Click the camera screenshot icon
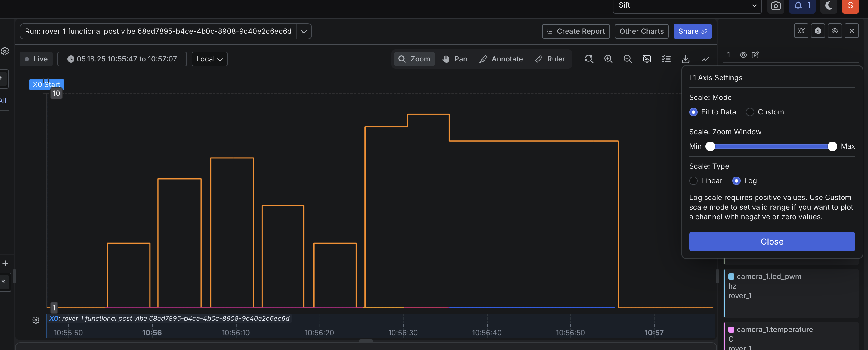The width and height of the screenshot is (868, 350). point(775,6)
